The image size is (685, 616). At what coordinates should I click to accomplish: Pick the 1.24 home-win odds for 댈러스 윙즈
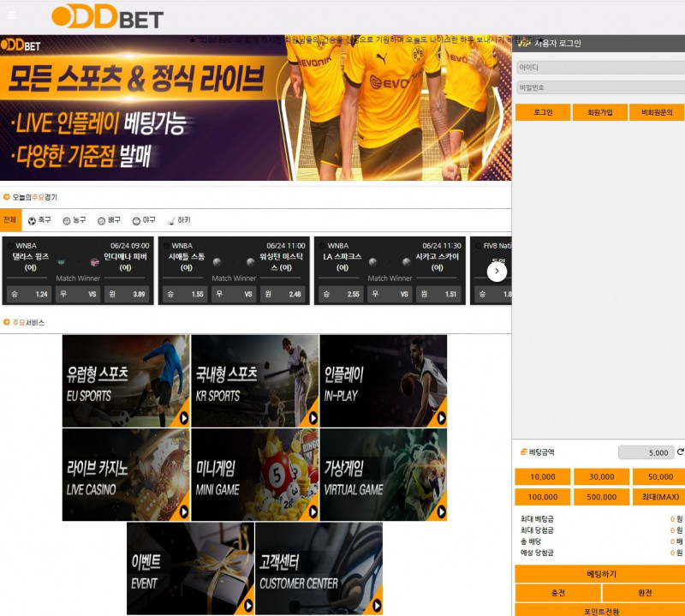click(28, 294)
